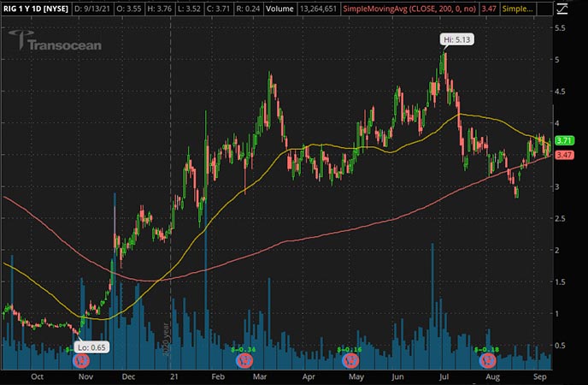Click the Apr label on time axis
The width and height of the screenshot is (588, 385).
(309, 376)
